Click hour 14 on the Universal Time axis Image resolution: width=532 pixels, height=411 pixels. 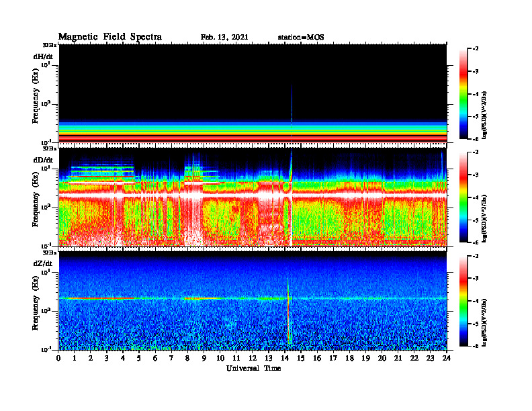coord(285,358)
